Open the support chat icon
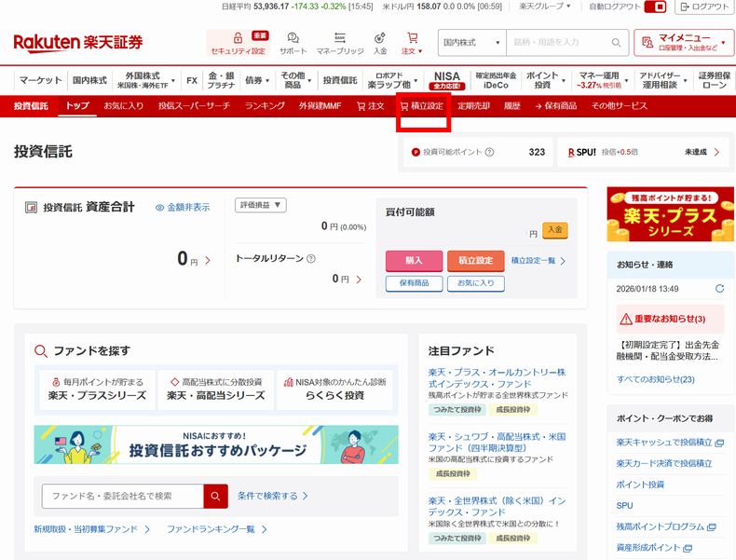Image resolution: width=736 pixels, height=560 pixels. click(x=293, y=38)
